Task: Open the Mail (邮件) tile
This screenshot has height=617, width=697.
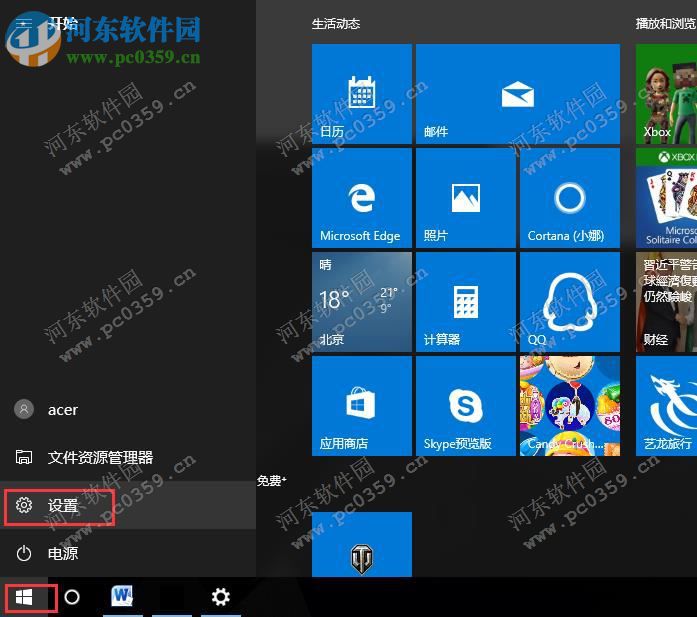Action: coord(518,94)
